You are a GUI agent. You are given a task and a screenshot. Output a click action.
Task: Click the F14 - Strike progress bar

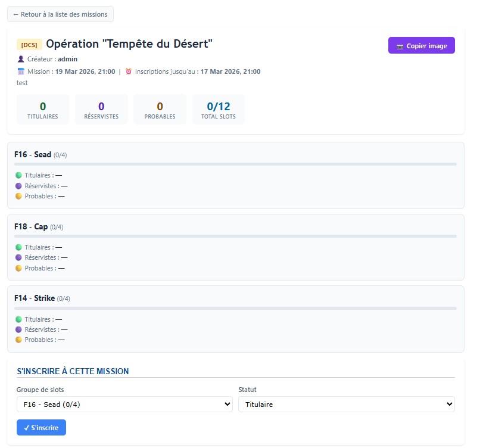[235, 308]
